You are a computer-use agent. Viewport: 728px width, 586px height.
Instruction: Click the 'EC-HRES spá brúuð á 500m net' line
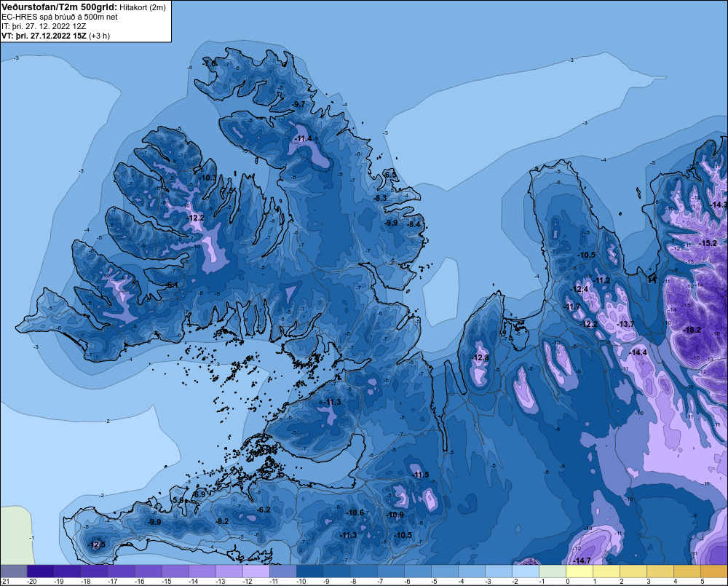coord(60,17)
